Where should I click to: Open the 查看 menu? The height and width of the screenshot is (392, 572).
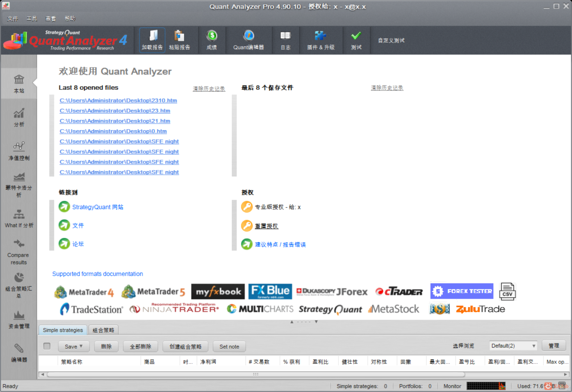50,18
